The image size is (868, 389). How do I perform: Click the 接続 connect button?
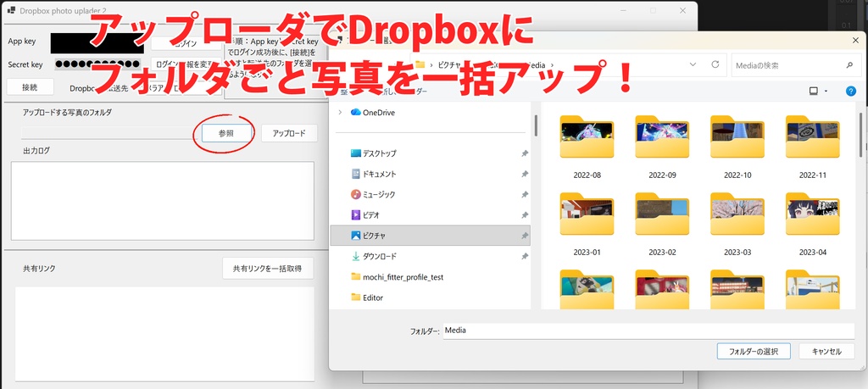pos(30,87)
